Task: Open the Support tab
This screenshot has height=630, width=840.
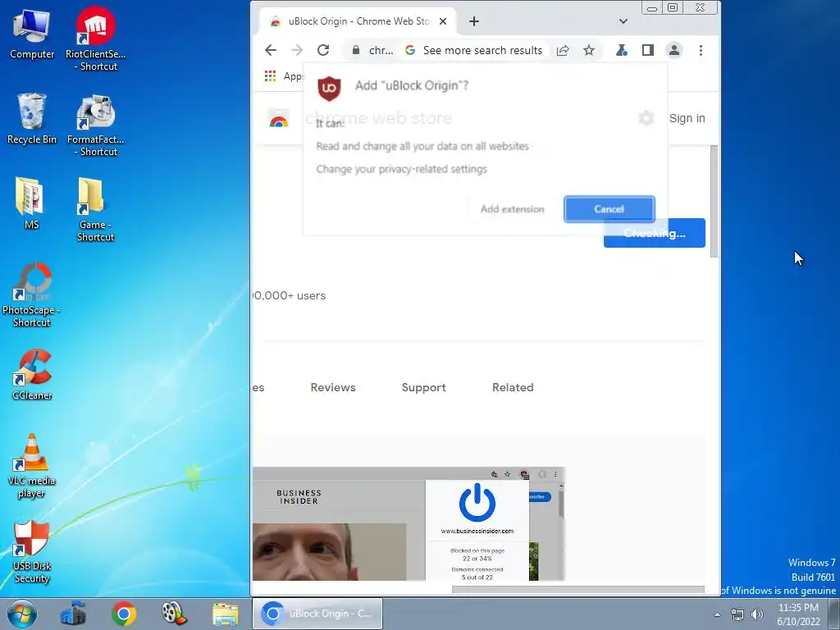Action: (424, 387)
